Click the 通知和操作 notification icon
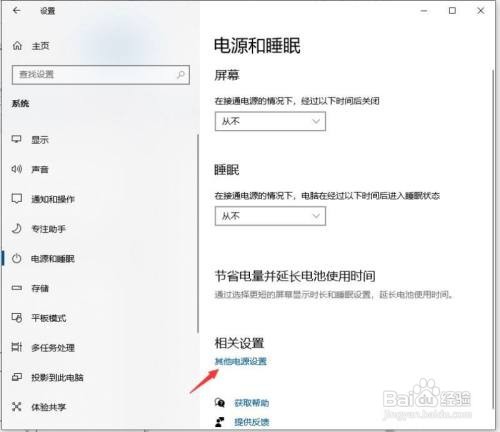The height and width of the screenshot is (432, 500). pos(17,199)
